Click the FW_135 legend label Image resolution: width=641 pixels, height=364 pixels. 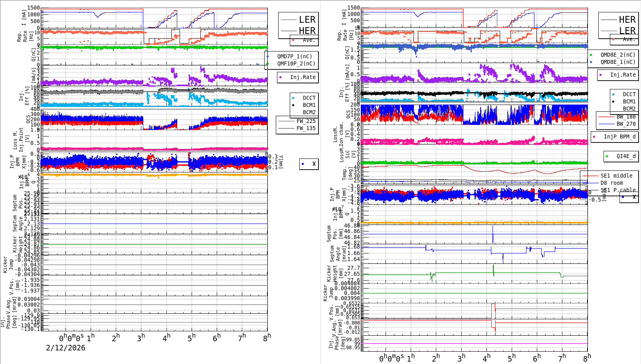click(x=306, y=128)
